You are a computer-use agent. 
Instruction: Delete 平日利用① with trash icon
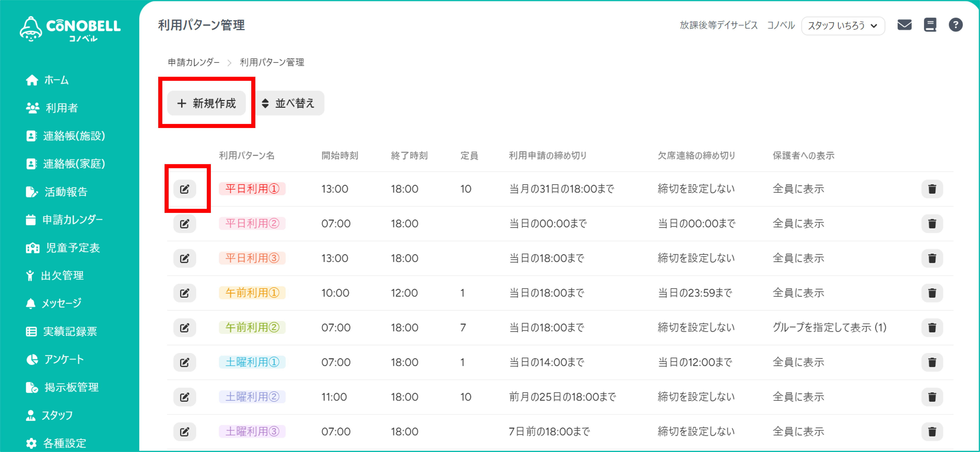[x=932, y=189]
